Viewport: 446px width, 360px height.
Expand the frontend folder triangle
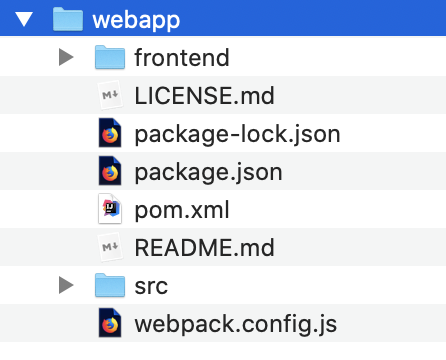[x=66, y=57]
